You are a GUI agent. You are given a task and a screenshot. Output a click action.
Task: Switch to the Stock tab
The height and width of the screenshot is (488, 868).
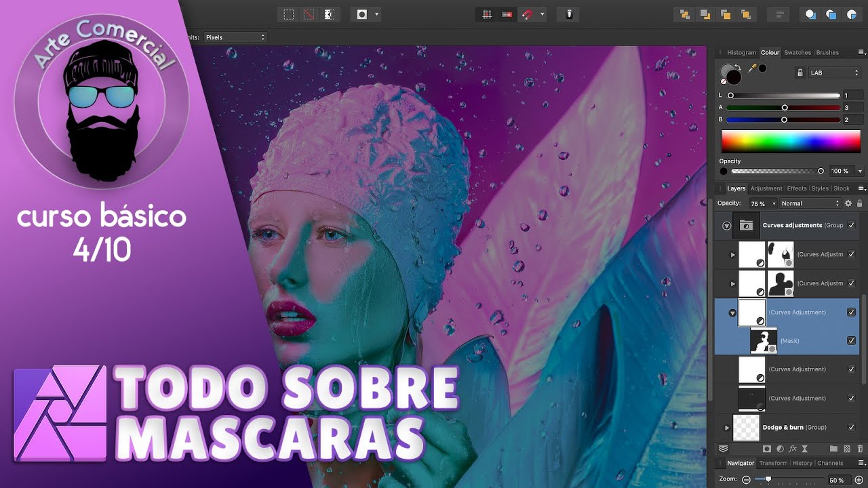842,188
